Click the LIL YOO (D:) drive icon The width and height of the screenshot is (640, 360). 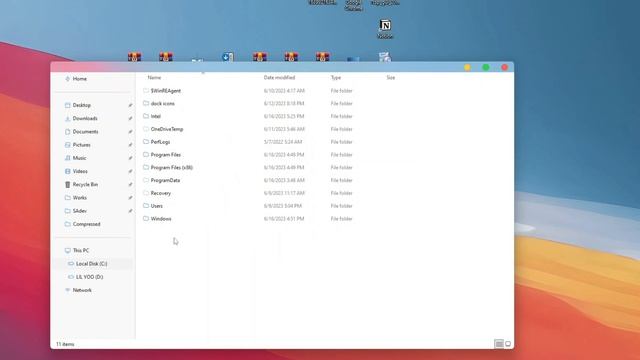click(x=71, y=277)
